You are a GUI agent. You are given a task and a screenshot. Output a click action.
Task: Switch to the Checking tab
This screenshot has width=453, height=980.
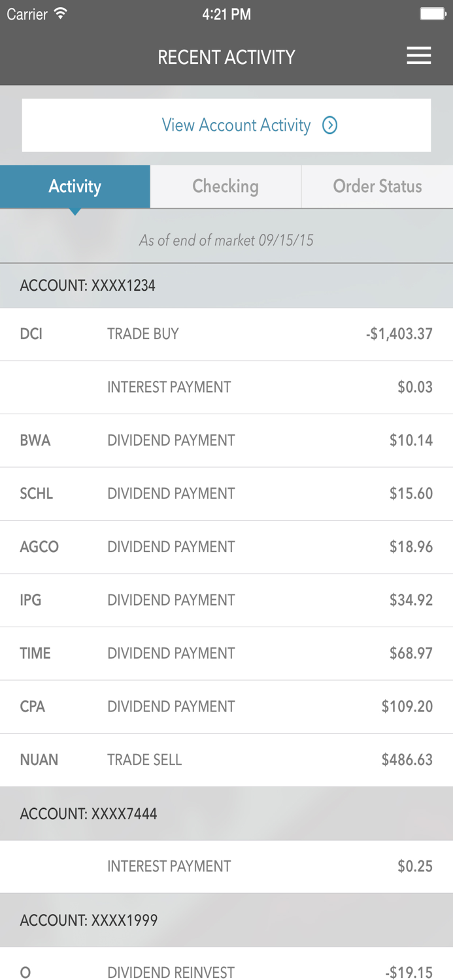point(226,186)
